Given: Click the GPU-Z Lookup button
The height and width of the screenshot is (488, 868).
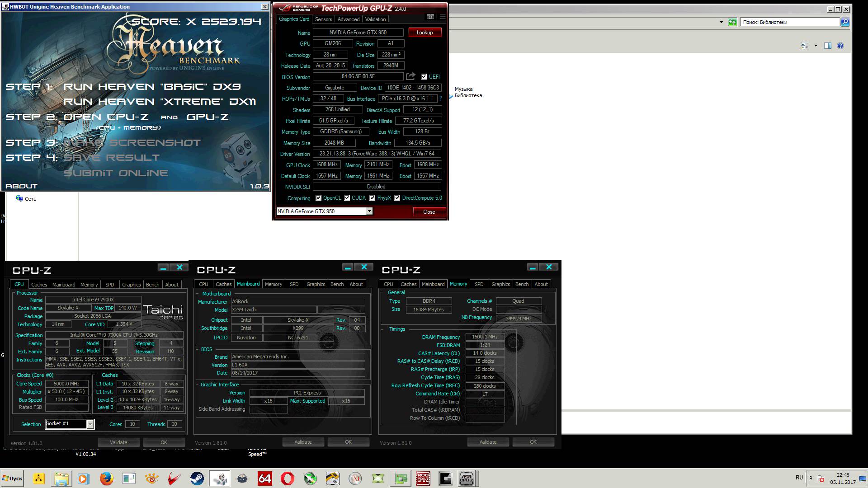Looking at the screenshot, I should coord(425,33).
